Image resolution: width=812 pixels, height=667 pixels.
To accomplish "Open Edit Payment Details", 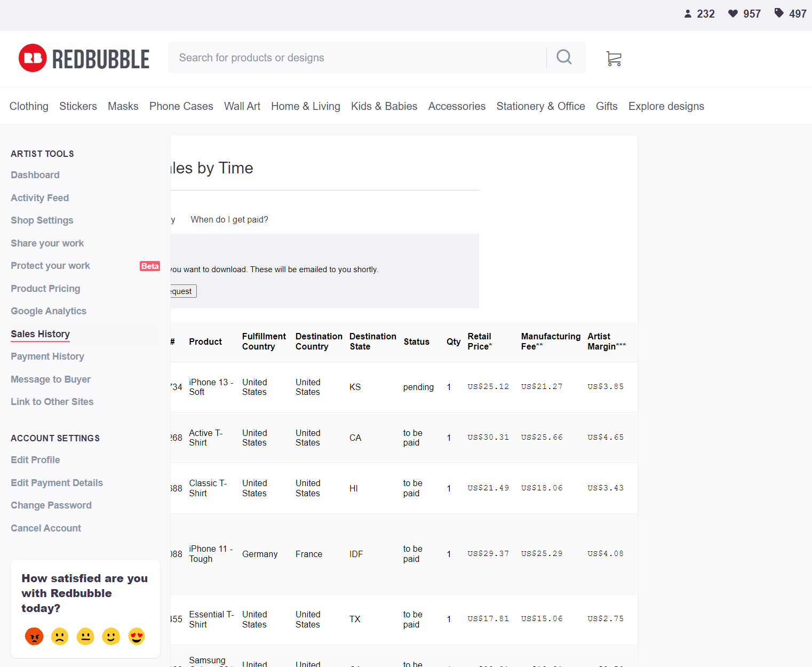I will (x=57, y=483).
